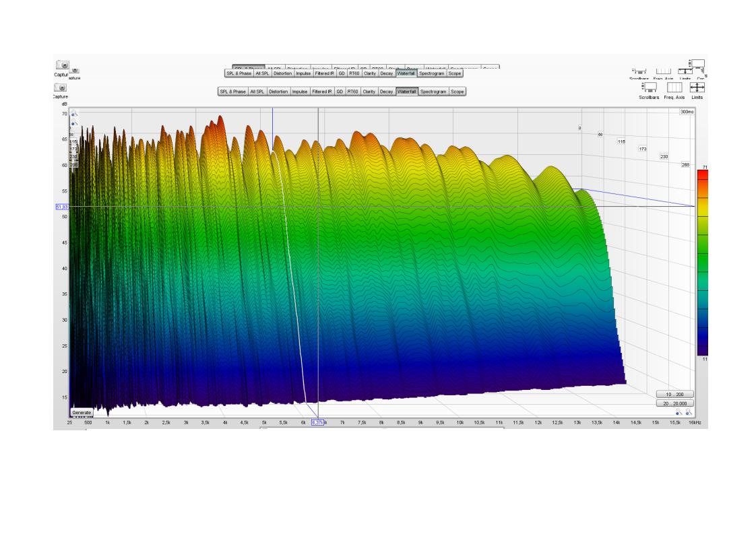Click the 230 time slice label at right

pos(664,157)
